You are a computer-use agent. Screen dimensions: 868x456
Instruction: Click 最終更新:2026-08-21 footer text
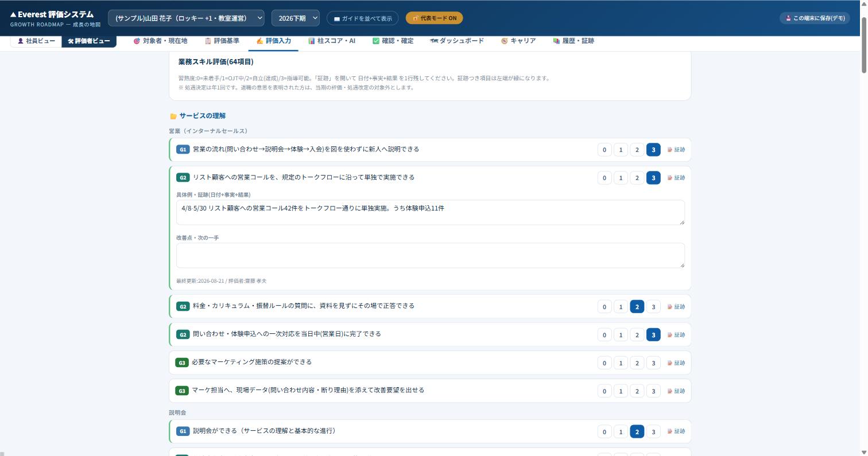(221, 281)
